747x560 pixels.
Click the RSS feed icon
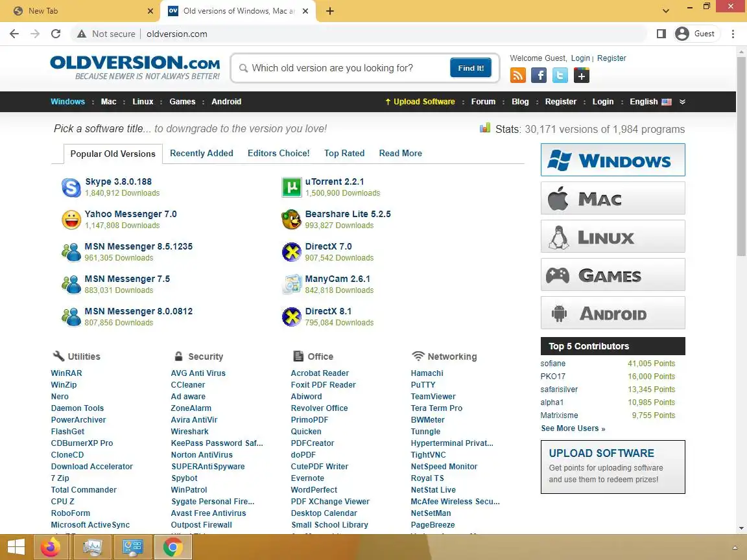(518, 75)
